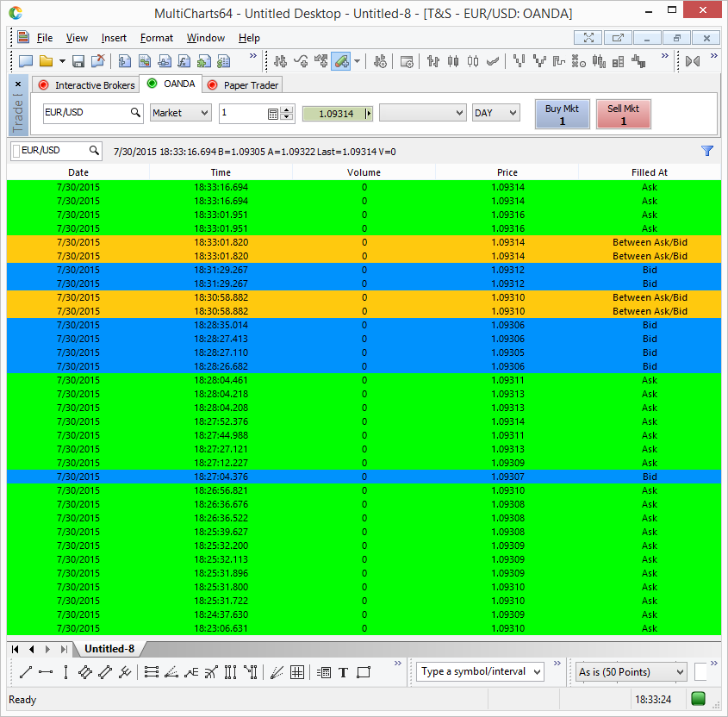Click the price 1.09314 button

tap(337, 114)
